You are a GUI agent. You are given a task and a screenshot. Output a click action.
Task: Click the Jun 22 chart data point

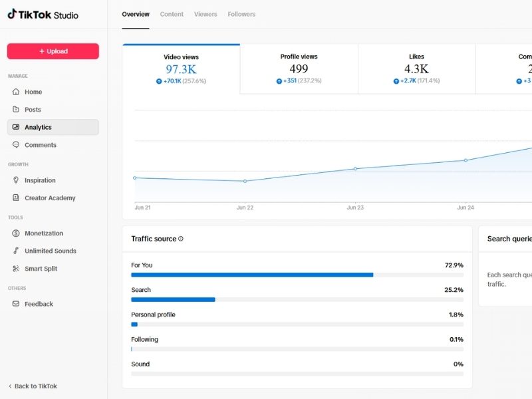pyautogui.click(x=245, y=181)
